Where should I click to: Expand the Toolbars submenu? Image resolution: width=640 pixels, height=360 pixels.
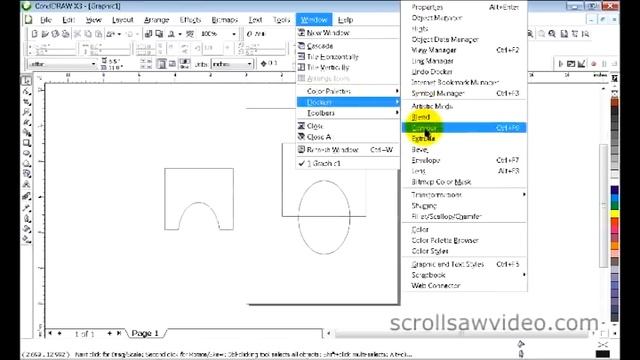click(x=348, y=113)
